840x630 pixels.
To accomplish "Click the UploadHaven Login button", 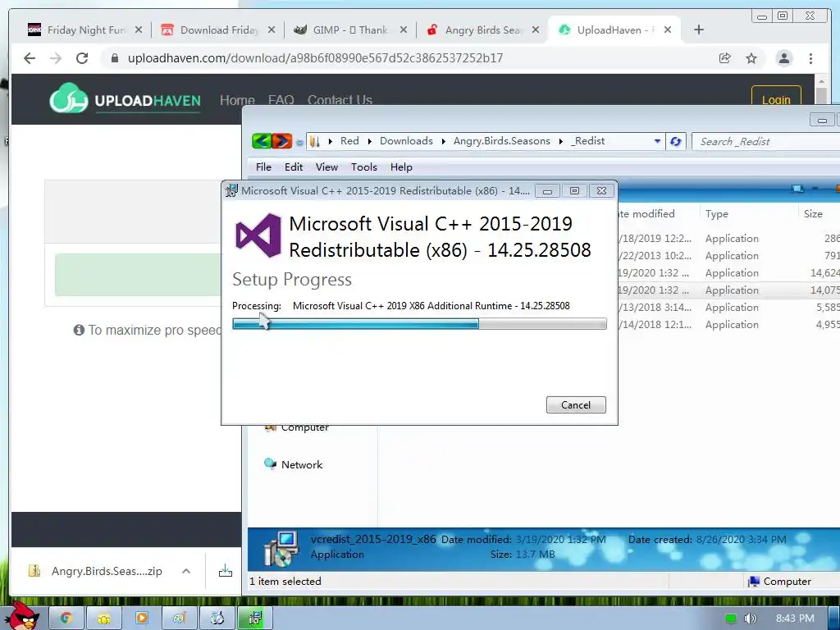I will [x=776, y=96].
